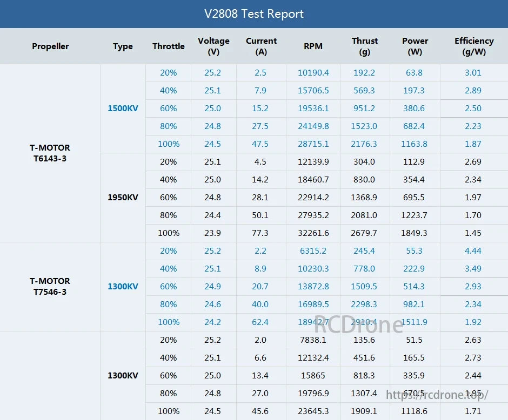Click the Voltage (V) column header
The image size is (508, 420).
[x=214, y=46]
